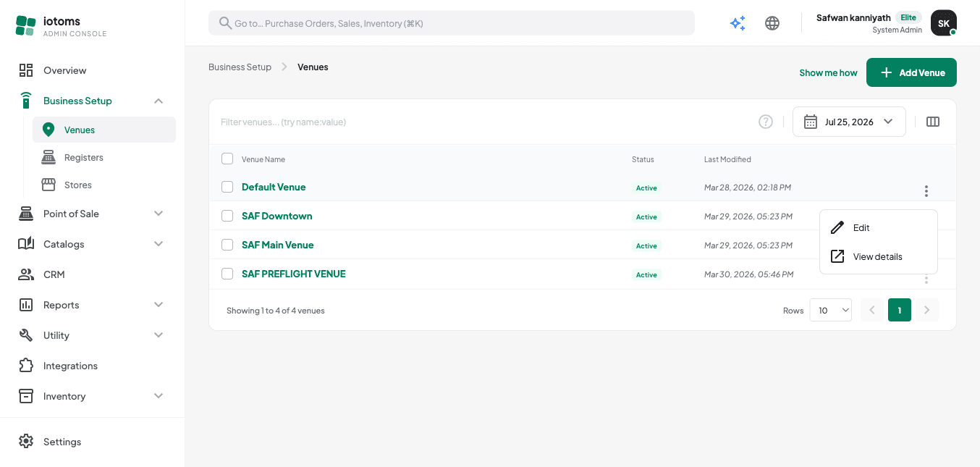Check the Default Venue row checkbox
The image size is (980, 467).
pos(227,187)
